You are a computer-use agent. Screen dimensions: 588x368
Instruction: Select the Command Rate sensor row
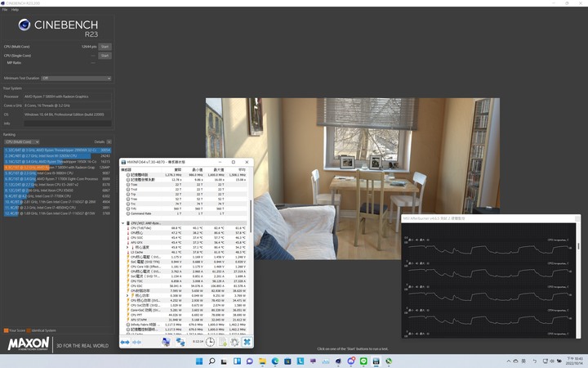point(186,213)
